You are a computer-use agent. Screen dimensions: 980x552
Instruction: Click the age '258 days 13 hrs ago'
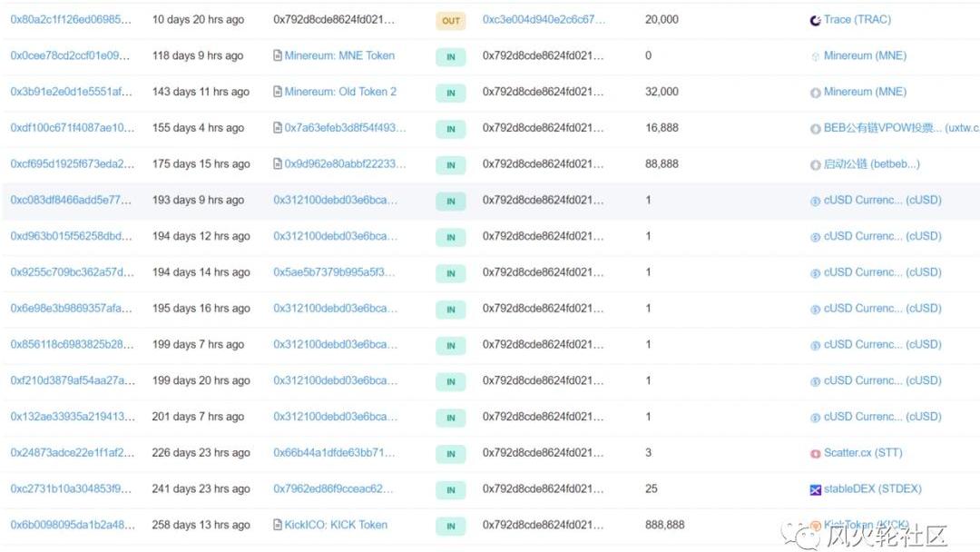[x=201, y=525]
